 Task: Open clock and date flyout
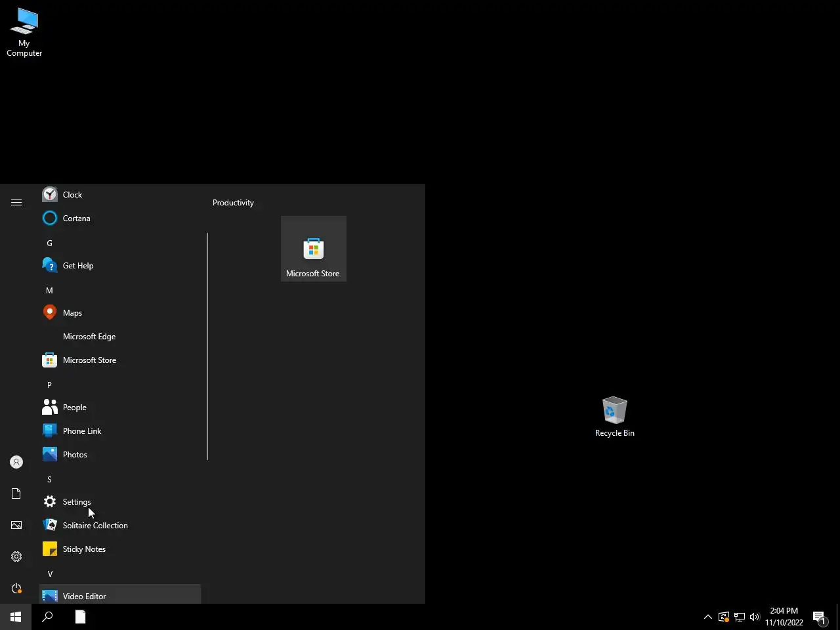click(784, 617)
